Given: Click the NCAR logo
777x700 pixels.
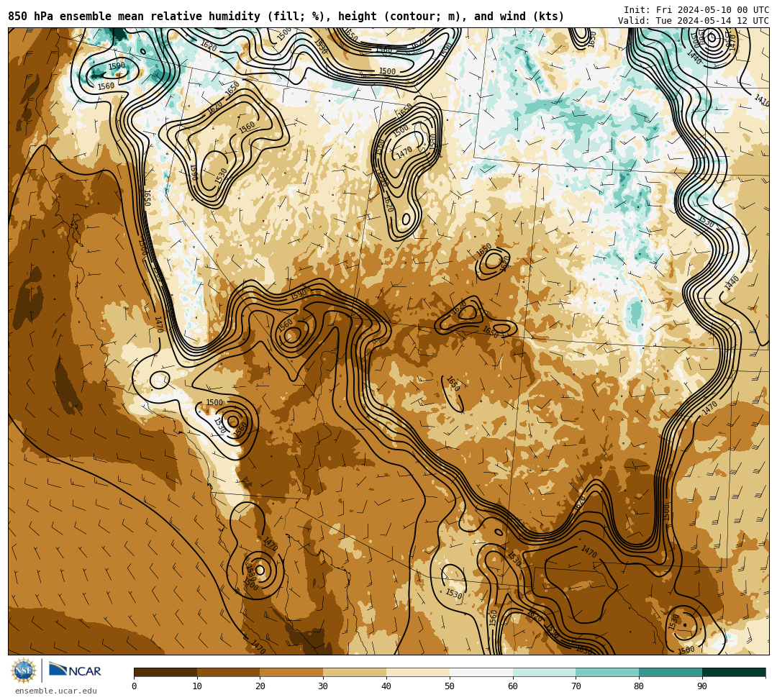Looking at the screenshot, I should 75,671.
